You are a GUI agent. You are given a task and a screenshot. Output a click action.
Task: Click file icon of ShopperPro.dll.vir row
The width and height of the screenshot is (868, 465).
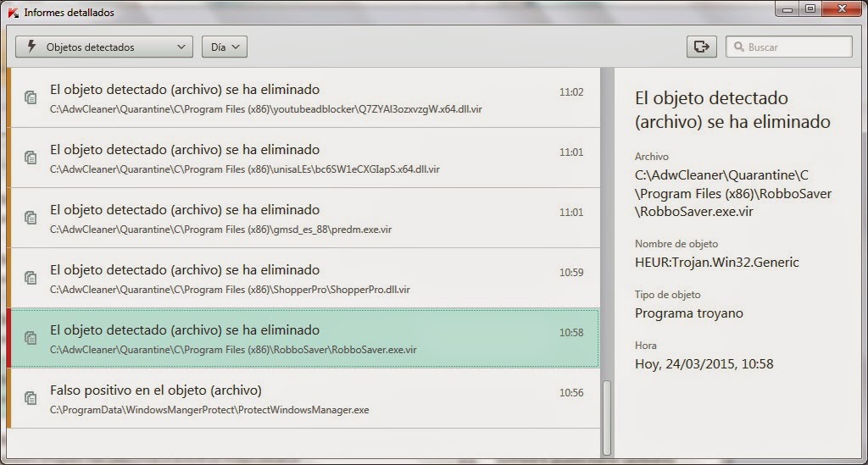click(31, 278)
